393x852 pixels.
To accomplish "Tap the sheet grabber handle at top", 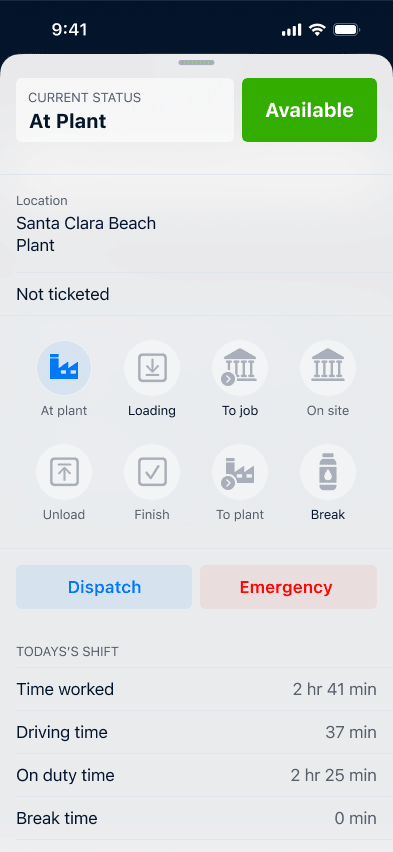I will 196,62.
